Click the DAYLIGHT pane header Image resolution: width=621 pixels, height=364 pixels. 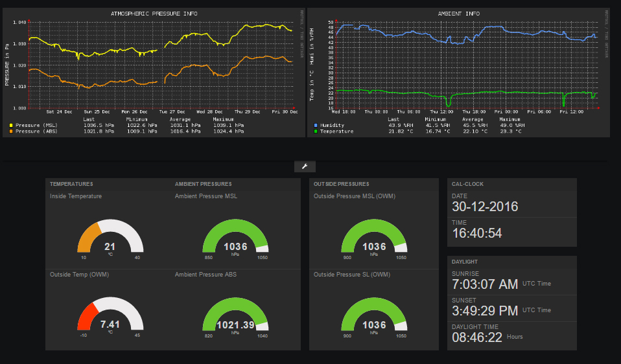click(465, 262)
